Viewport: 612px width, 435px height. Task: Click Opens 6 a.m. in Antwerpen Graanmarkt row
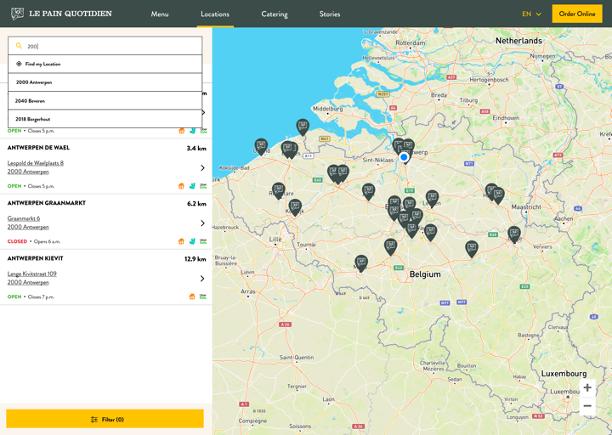click(47, 241)
